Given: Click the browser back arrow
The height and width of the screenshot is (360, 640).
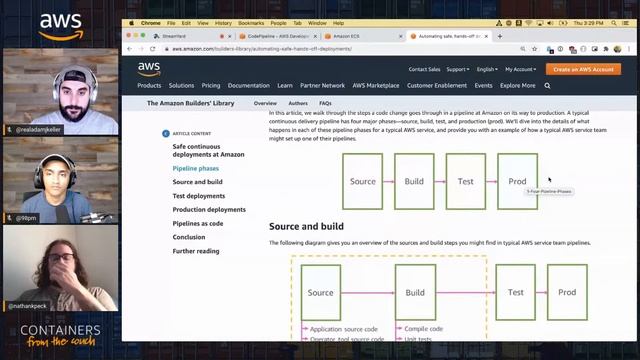Looking at the screenshot, I should click(130, 49).
